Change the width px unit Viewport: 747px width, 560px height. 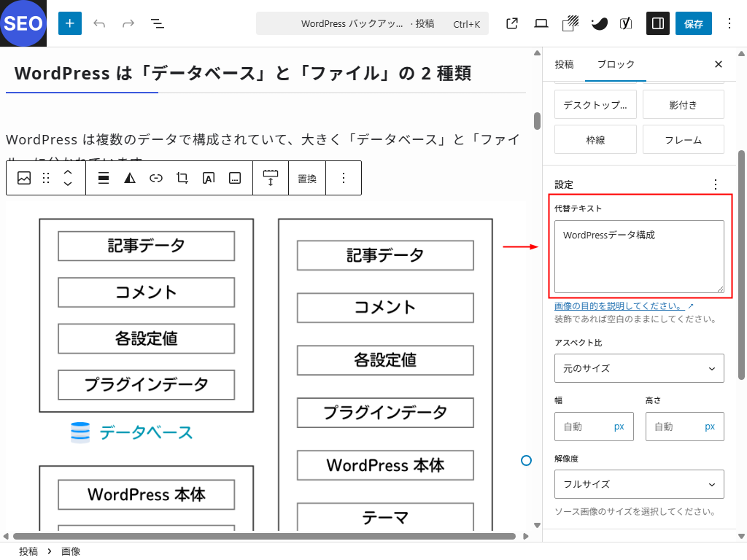coord(619,427)
